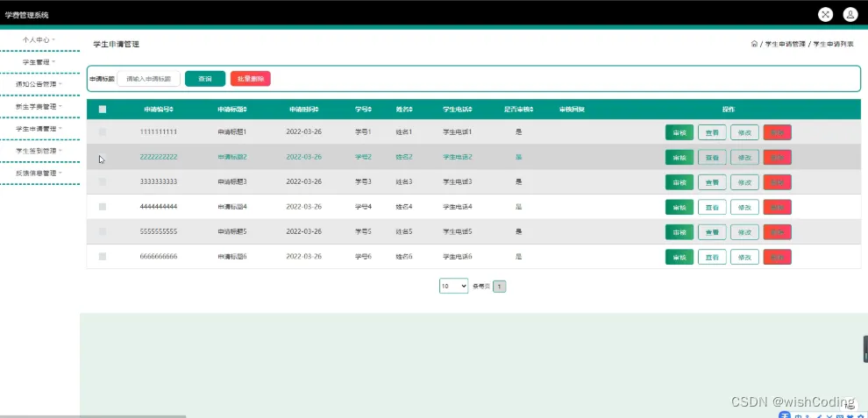
Task: Click 查看 button for row 2222222222
Action: (x=712, y=157)
